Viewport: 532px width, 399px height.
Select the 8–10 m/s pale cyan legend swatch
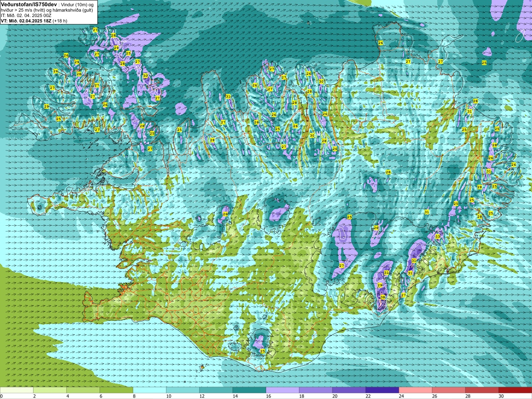(150, 390)
